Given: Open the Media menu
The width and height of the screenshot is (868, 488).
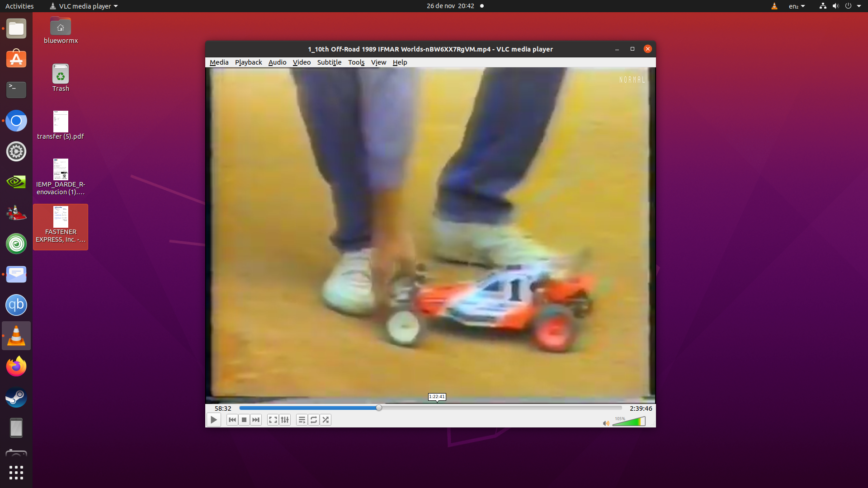Looking at the screenshot, I should click(219, 62).
